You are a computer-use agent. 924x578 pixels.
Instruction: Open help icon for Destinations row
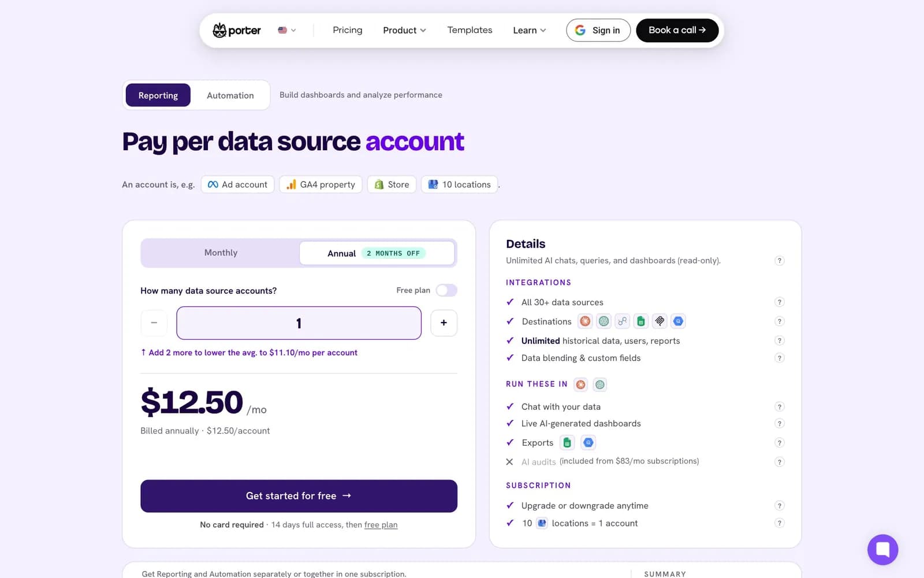pyautogui.click(x=779, y=321)
